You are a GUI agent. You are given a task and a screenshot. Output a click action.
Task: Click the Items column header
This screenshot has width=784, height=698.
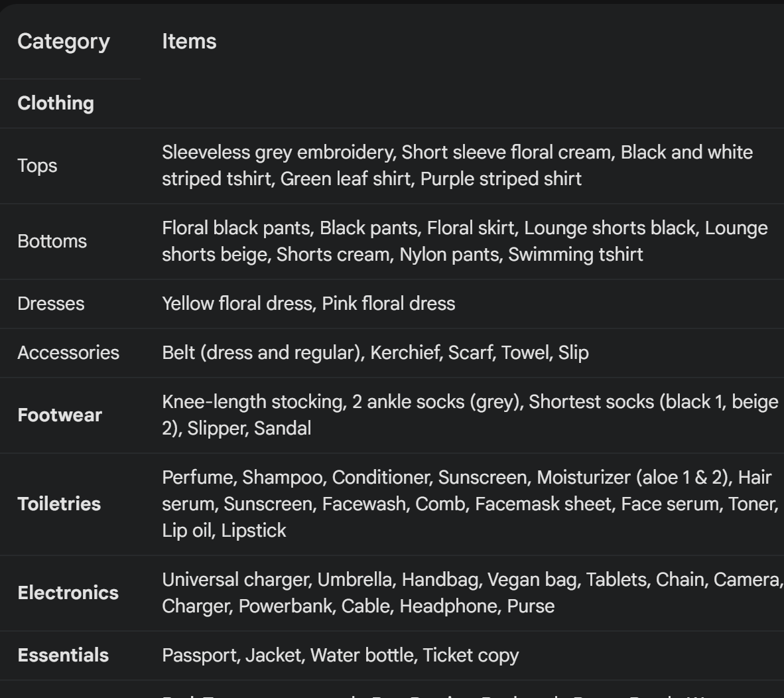click(x=189, y=41)
